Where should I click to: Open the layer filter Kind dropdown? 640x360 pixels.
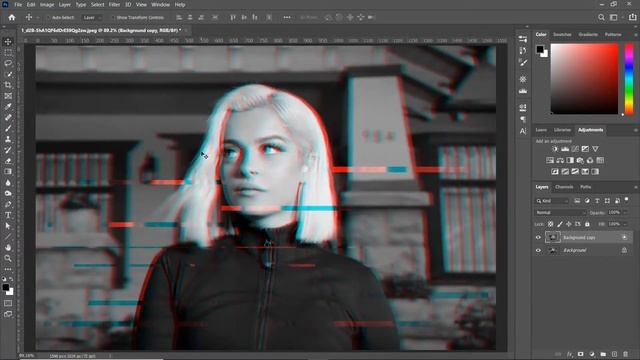tap(552, 201)
